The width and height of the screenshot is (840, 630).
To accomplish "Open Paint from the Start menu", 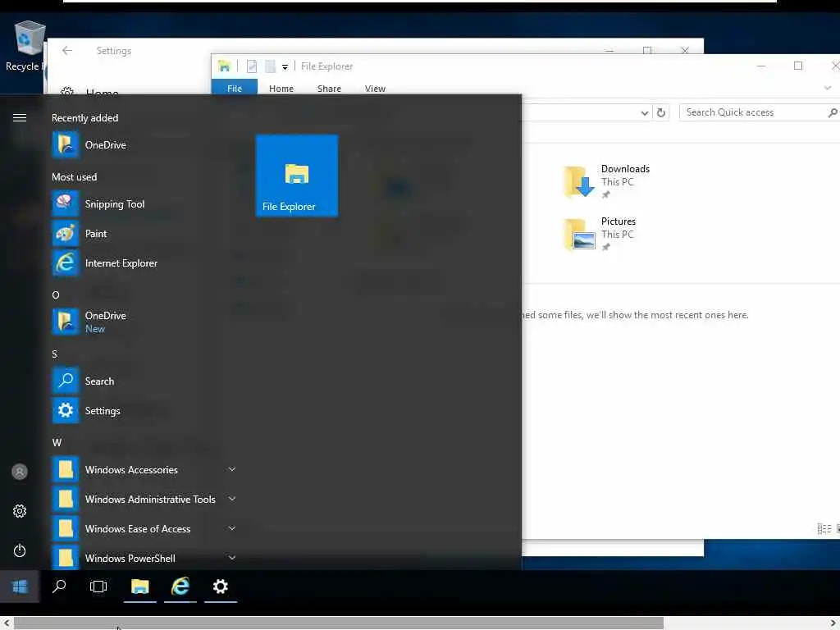I will (144, 234).
